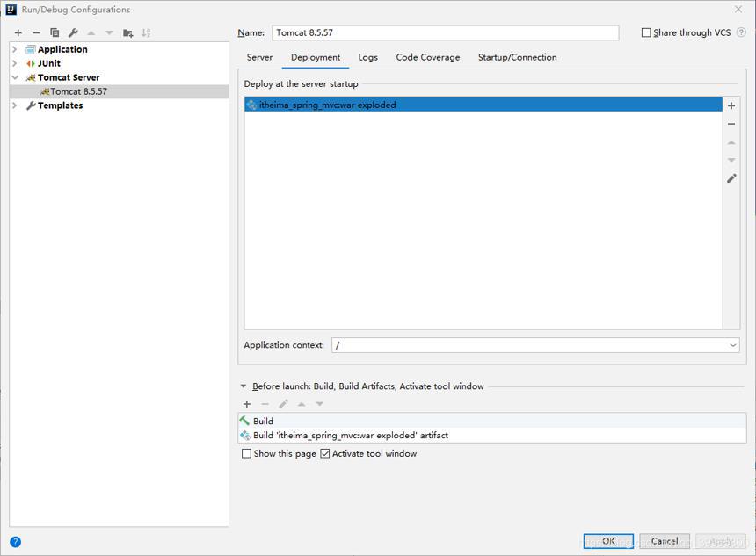Create new folder icon in toolbar

point(127,32)
